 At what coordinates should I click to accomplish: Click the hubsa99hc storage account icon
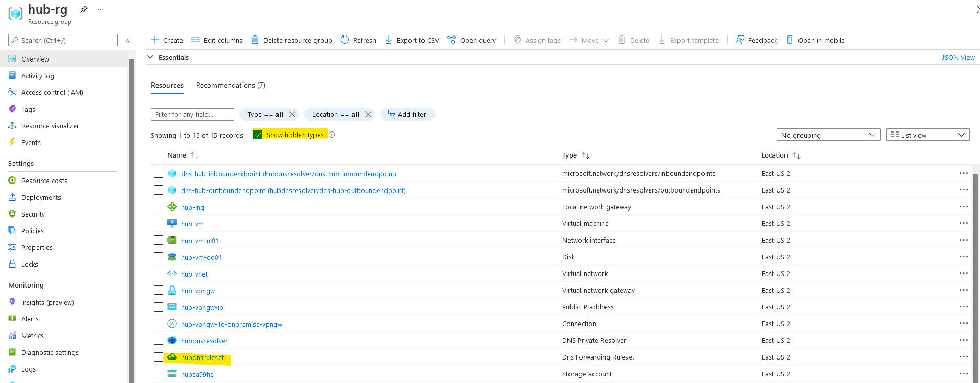[x=172, y=374]
